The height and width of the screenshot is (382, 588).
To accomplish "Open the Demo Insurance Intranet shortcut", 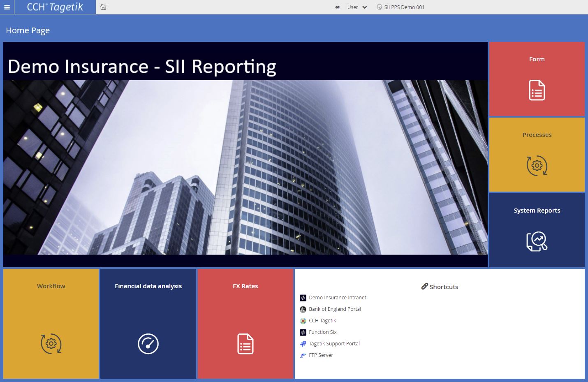I will point(337,298).
